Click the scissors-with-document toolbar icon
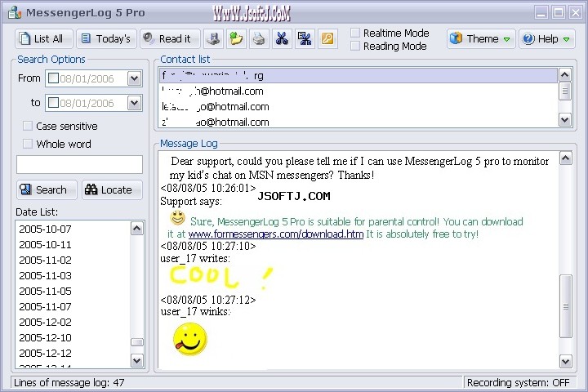Image resolution: width=588 pixels, height=392 pixels. tap(305, 38)
